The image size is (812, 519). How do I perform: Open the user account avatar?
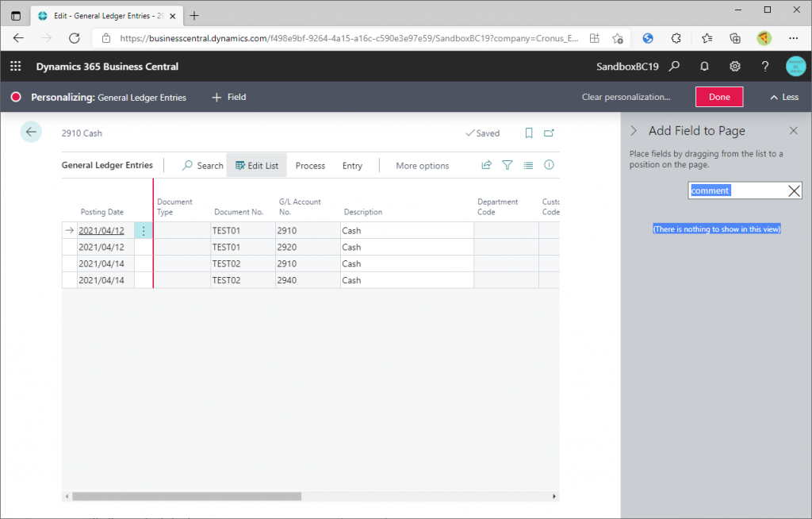[x=795, y=67]
